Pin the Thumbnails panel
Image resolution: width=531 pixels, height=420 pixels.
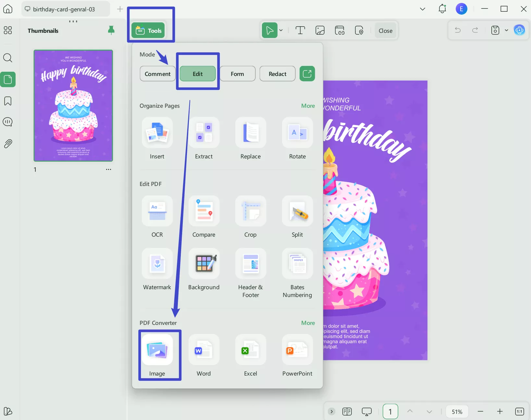(111, 31)
